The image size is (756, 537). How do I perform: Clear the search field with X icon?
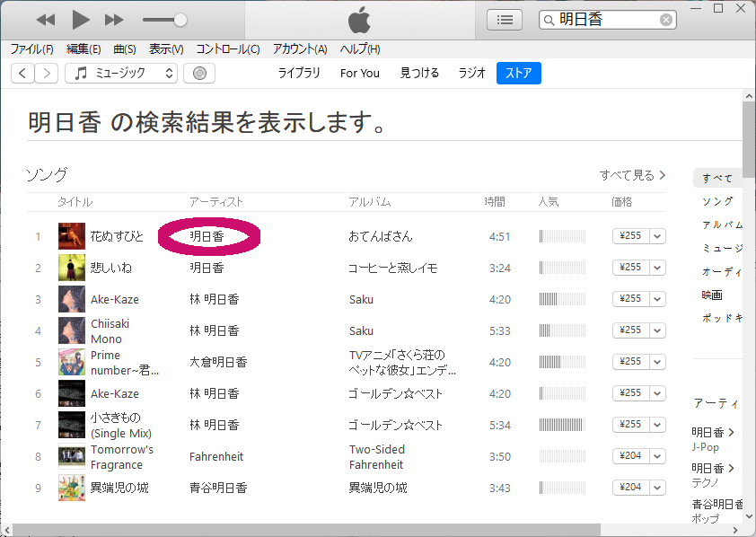coord(666,20)
